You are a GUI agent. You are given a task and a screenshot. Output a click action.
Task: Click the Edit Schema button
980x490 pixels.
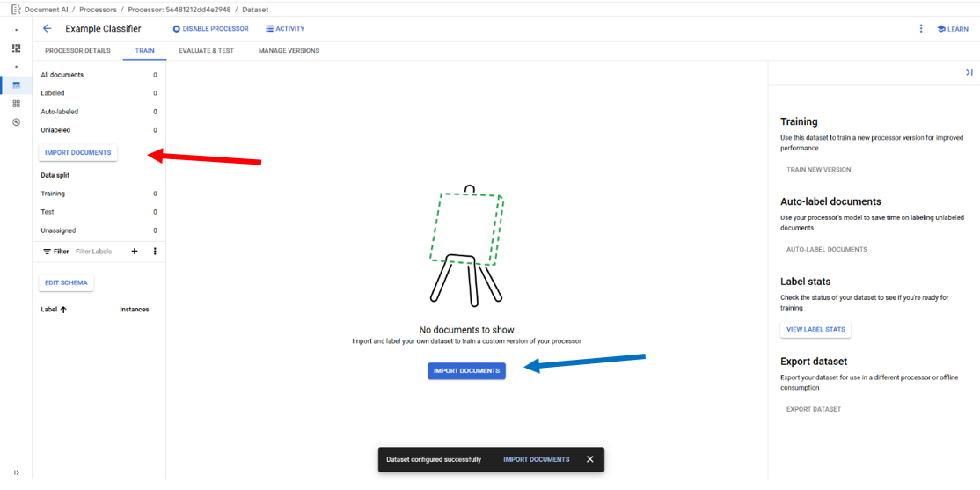coord(66,282)
